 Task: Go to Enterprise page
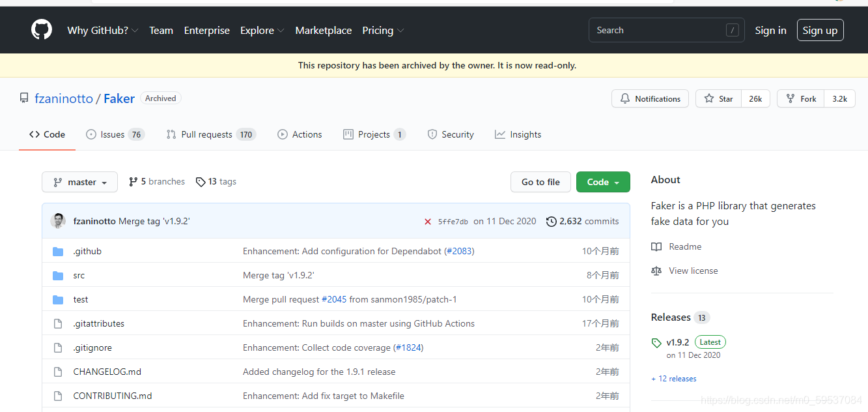point(207,31)
